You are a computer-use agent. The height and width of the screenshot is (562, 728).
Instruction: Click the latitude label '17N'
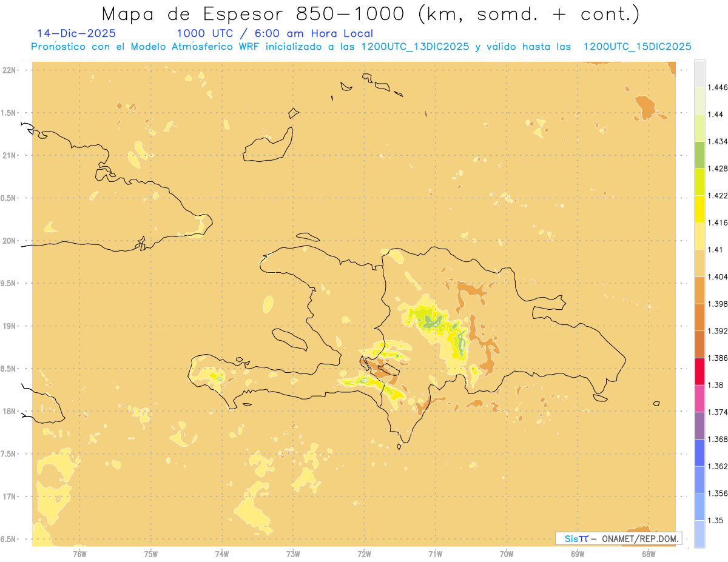[x=9, y=497]
